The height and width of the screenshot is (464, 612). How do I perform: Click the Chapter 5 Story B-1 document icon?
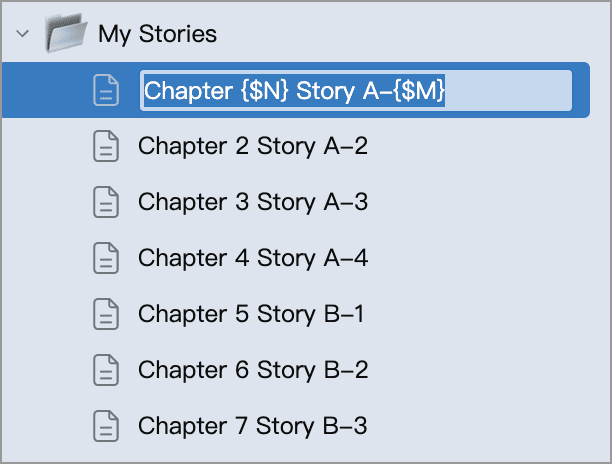(x=106, y=315)
